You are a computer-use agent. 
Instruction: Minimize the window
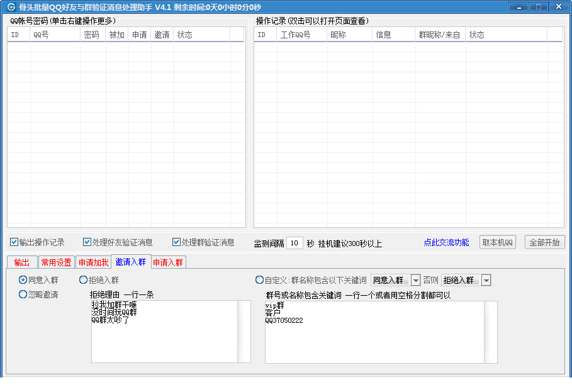pos(519,6)
